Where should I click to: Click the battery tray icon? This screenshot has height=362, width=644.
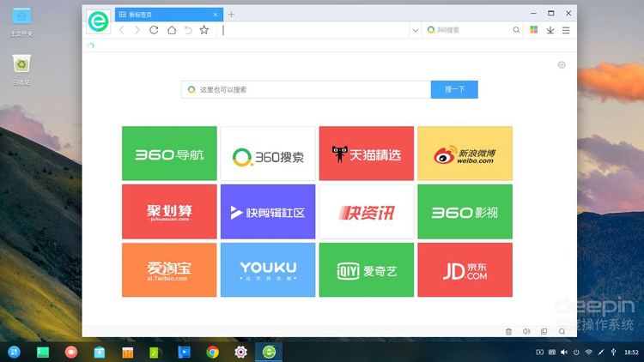click(540, 353)
